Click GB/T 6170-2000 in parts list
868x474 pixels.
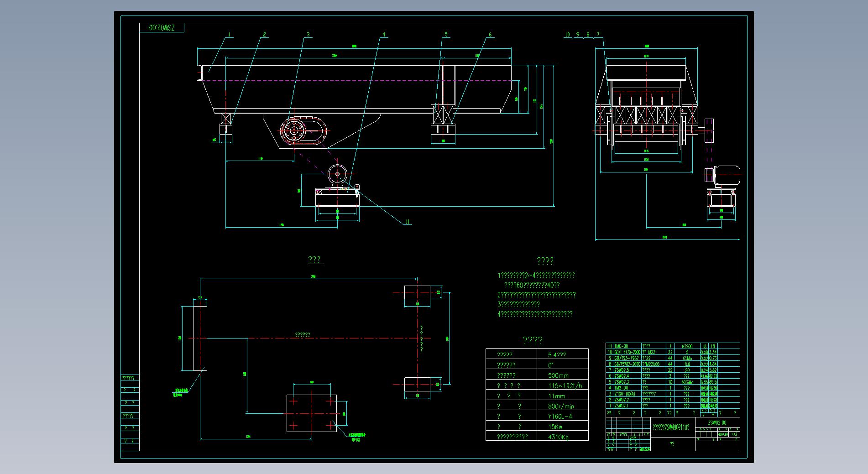tap(627, 352)
